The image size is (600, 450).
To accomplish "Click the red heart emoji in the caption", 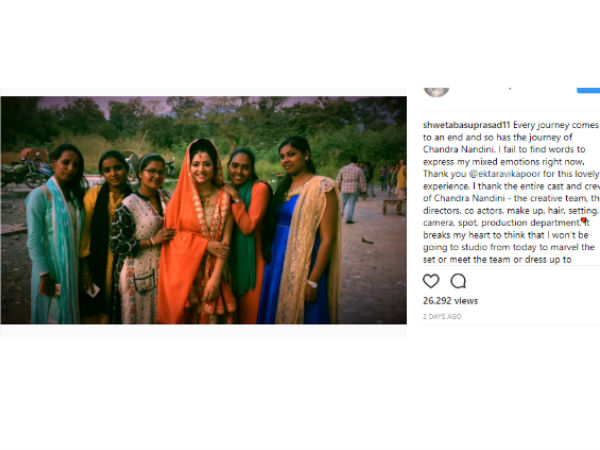I will coord(584,220).
